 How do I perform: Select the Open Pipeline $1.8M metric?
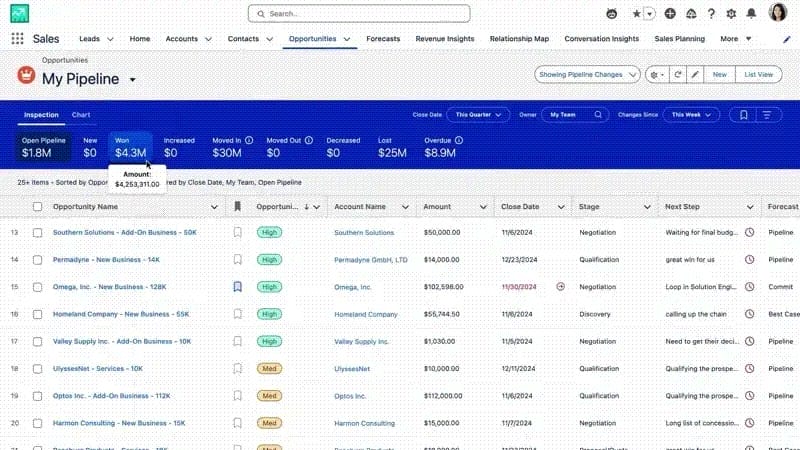(x=43, y=147)
